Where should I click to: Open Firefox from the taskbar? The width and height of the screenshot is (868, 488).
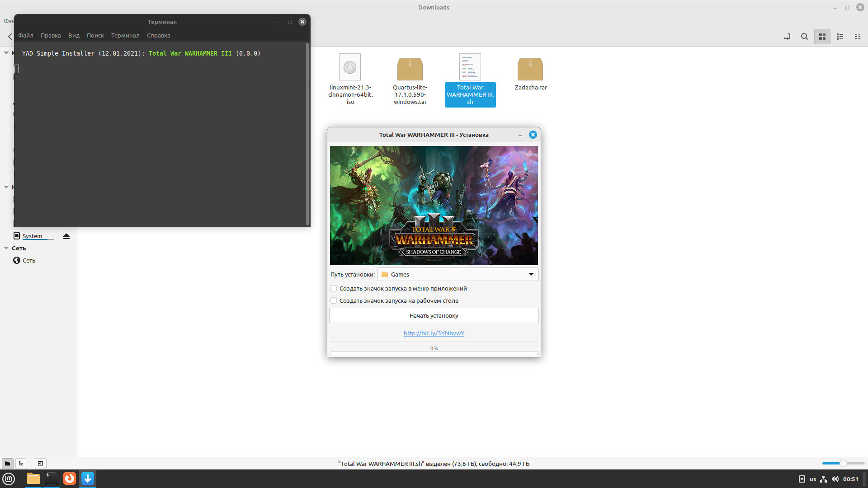69,479
